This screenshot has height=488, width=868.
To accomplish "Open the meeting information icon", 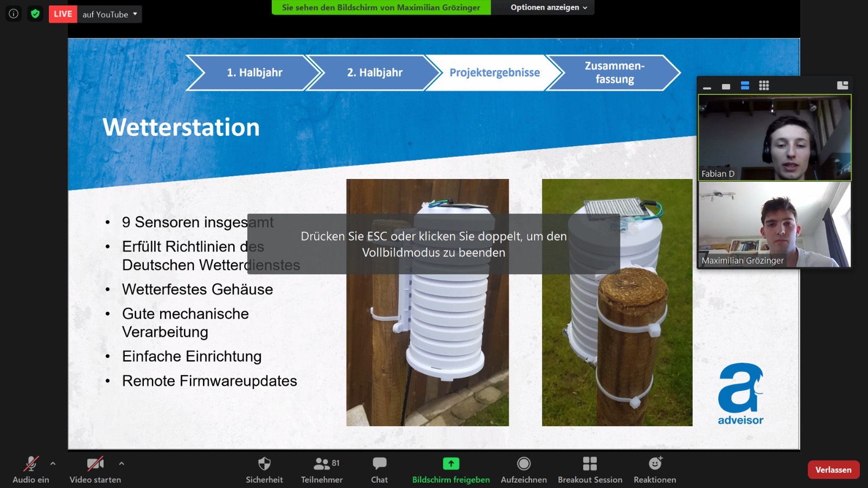I will (14, 14).
